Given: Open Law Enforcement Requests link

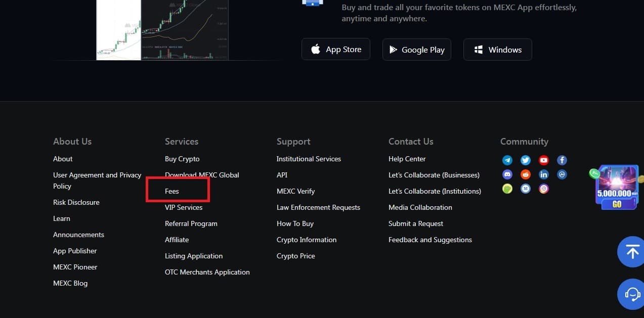Looking at the screenshot, I should (318, 207).
